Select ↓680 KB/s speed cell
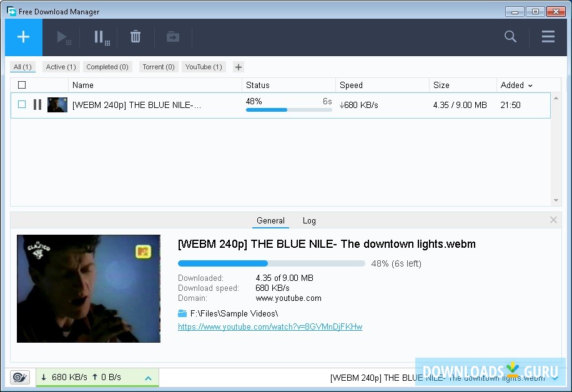This screenshot has height=392, width=572. [x=359, y=105]
